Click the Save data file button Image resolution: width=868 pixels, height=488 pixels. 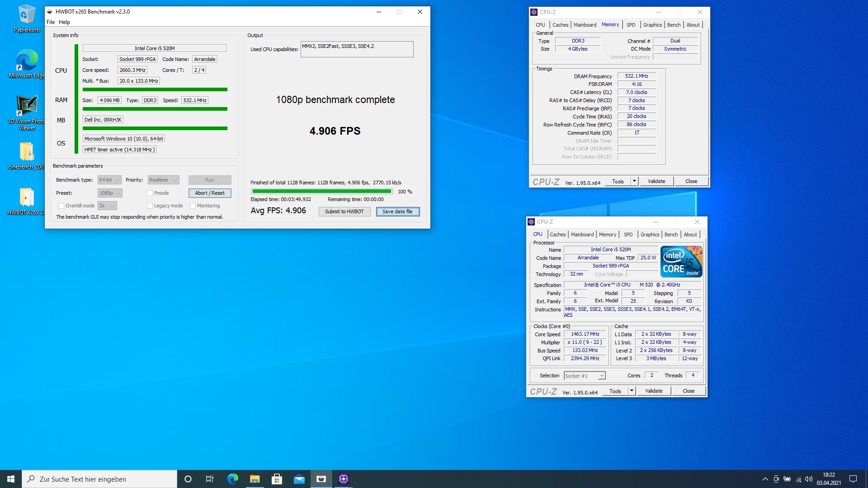pos(398,211)
